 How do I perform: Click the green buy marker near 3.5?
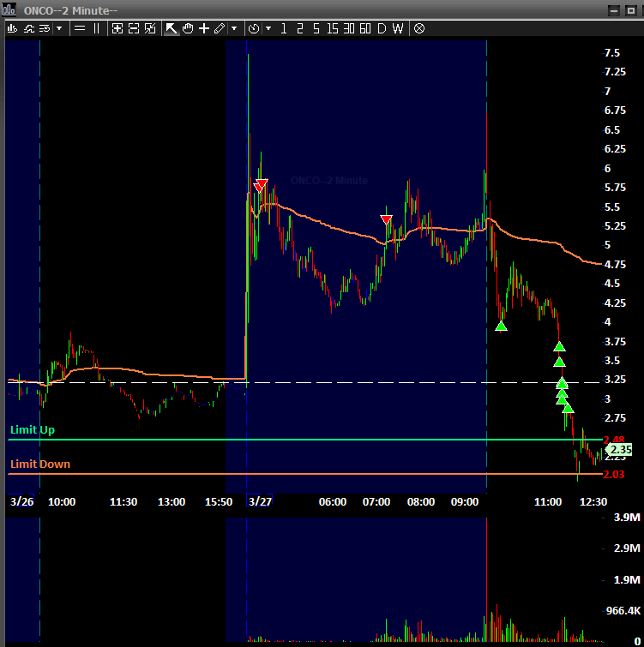coord(559,362)
